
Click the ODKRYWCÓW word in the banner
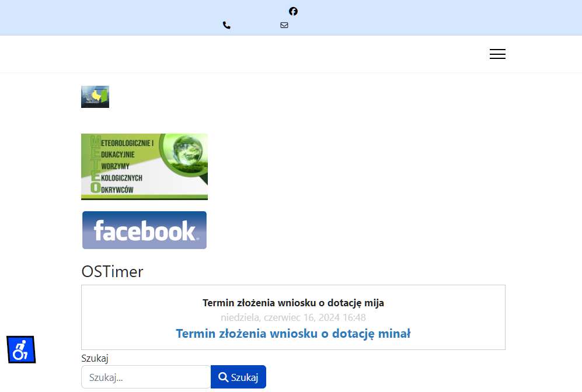point(112,189)
